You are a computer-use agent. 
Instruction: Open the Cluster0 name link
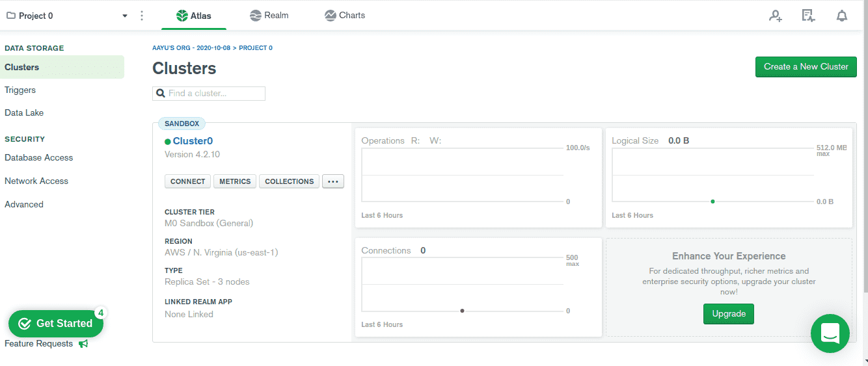click(193, 141)
